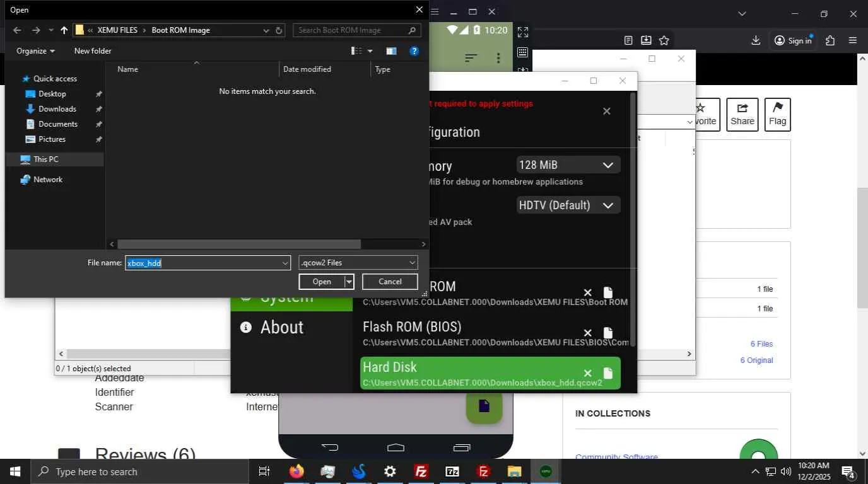Open FileZilla from the taskbar
Viewport: 868px width, 484px height.
(421, 471)
